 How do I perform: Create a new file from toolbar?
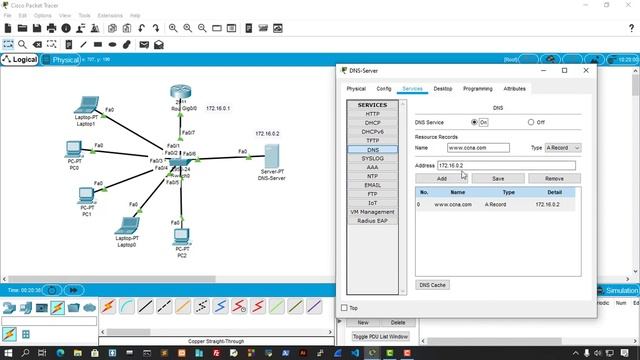(x=8, y=28)
